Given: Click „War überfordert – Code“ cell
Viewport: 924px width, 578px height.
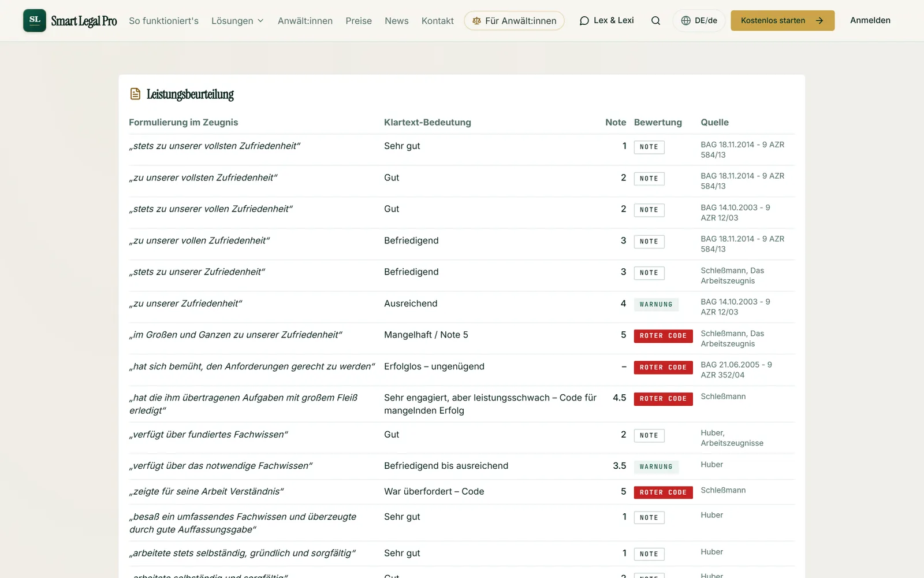Looking at the screenshot, I should (x=434, y=491).
